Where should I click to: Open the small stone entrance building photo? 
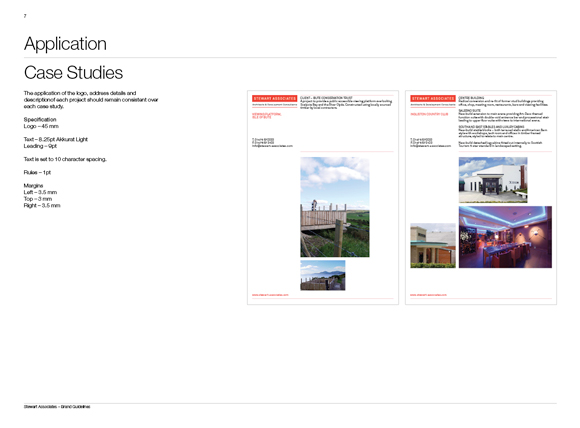tap(433, 246)
